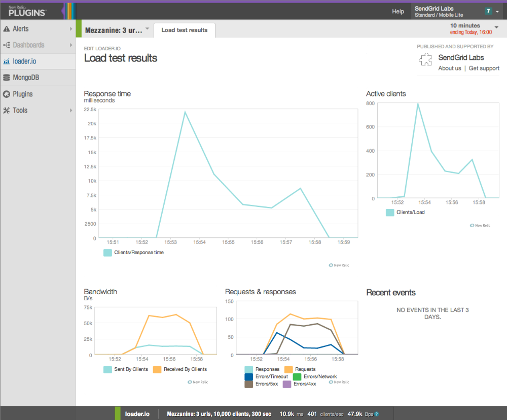507x420 pixels.
Task: Switch to the Load test results tab
Action: [185, 30]
